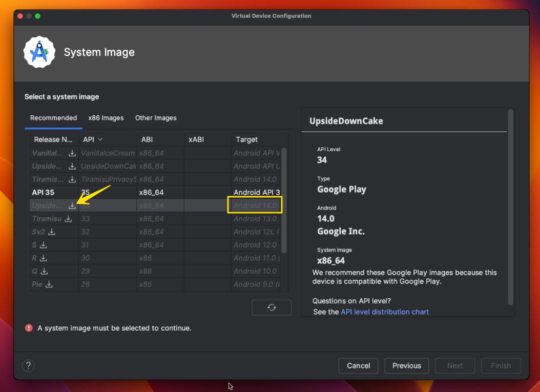Click the API Level 34 value
The image size is (540, 392).
(x=322, y=160)
